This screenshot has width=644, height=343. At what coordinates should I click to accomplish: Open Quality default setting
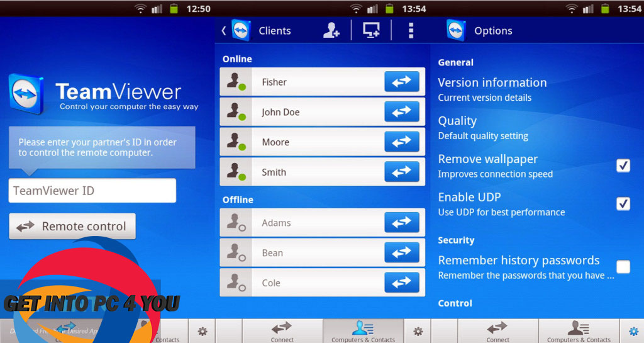click(483, 128)
